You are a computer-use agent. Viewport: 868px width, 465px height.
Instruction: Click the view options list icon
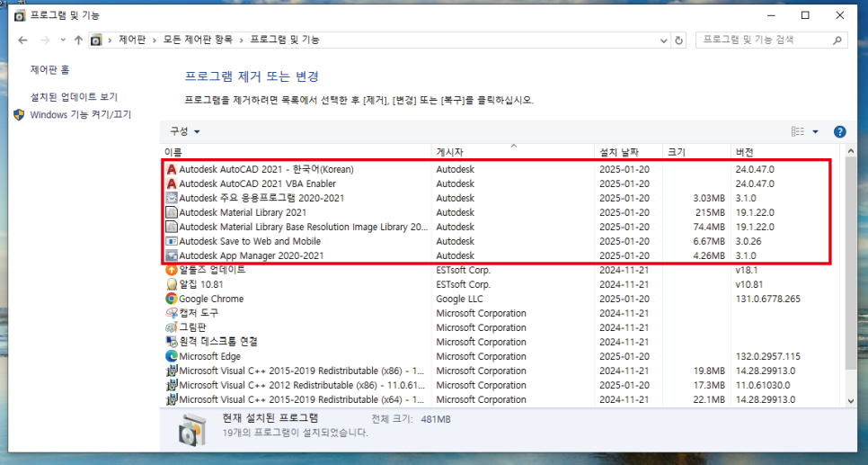(x=798, y=132)
